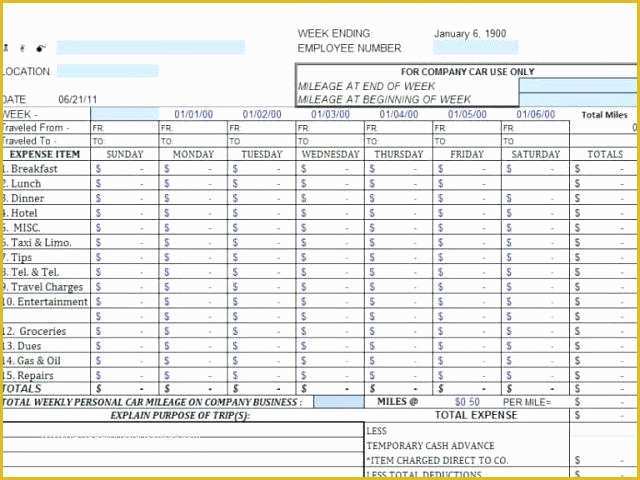Click the Total Miles label
This screenshot has height=480, width=640.
pyautogui.click(x=604, y=115)
